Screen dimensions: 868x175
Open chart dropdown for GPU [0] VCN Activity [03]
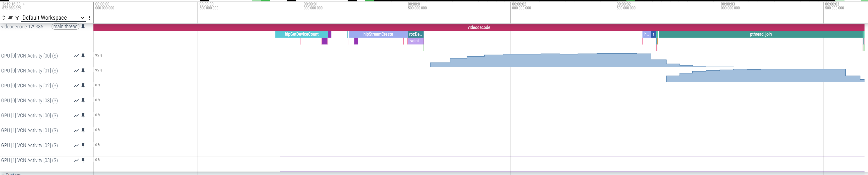[x=76, y=101]
